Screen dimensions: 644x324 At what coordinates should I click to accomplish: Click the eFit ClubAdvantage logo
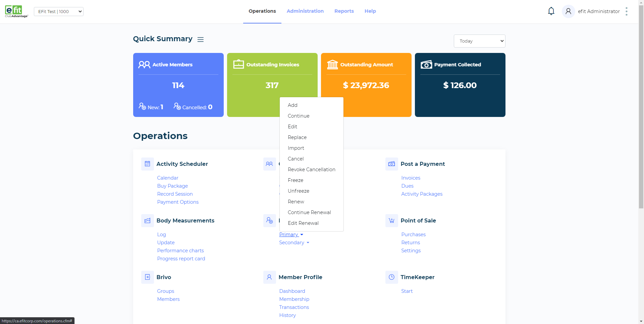point(16,11)
